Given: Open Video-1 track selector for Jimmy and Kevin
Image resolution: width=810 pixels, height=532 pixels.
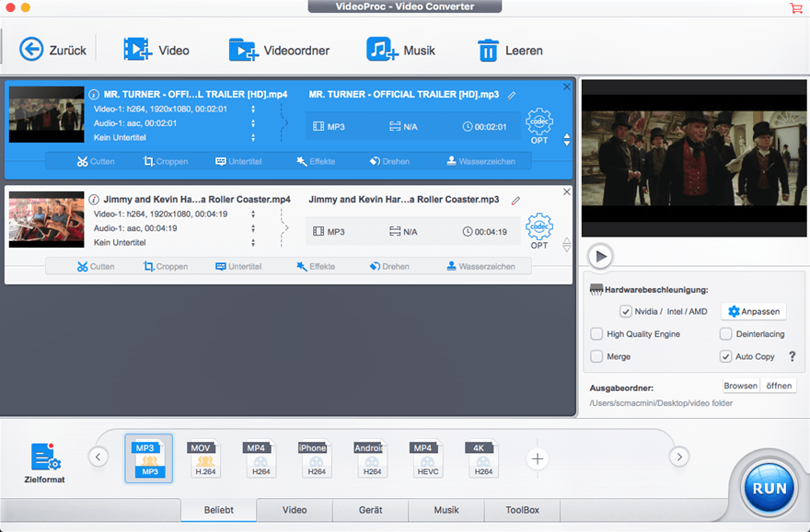Looking at the screenshot, I should click(x=253, y=214).
